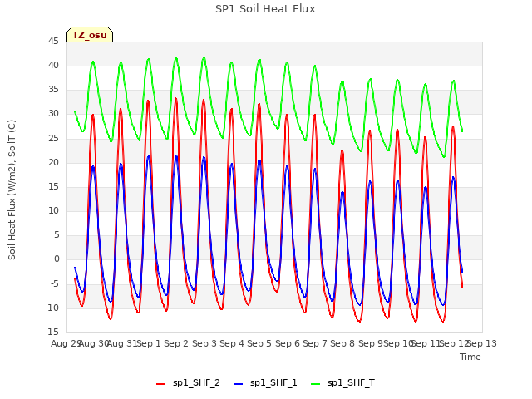
Task: Click the green sp1_SHF_T legend swatch
Action: pyautogui.click(x=316, y=383)
